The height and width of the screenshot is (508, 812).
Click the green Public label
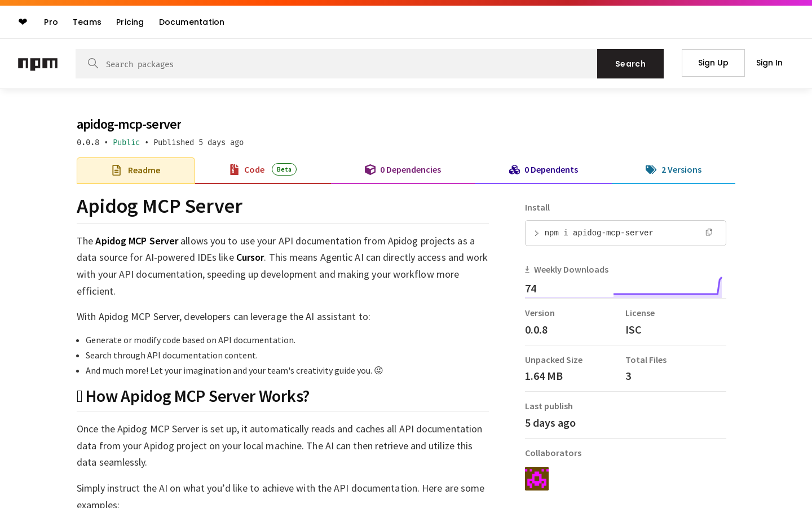coord(126,142)
